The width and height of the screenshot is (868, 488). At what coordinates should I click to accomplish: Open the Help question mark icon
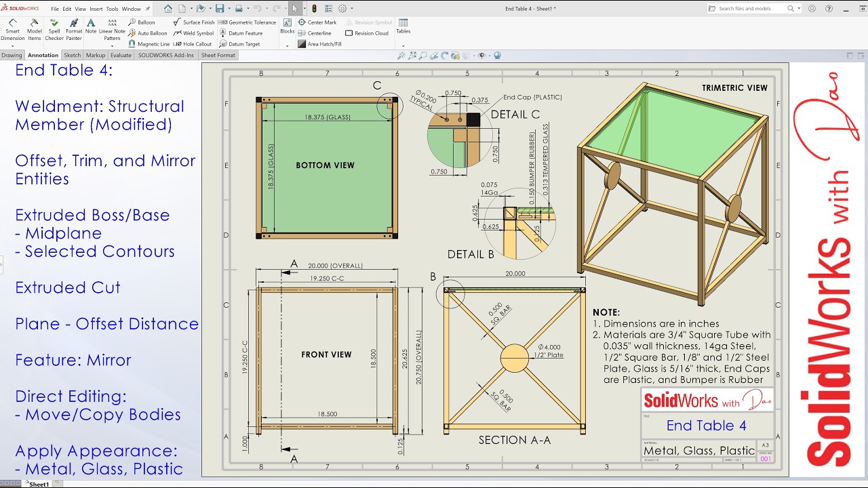[829, 9]
